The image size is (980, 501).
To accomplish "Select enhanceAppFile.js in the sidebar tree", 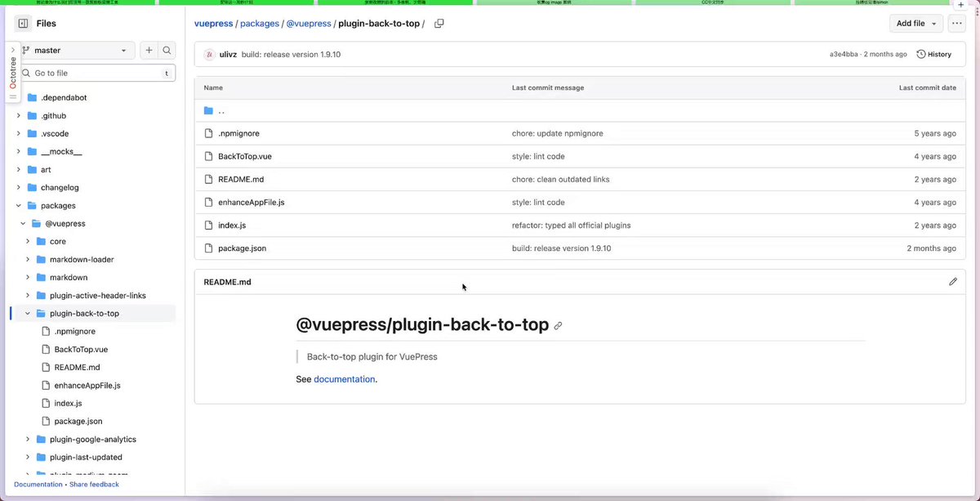I will pos(87,386).
